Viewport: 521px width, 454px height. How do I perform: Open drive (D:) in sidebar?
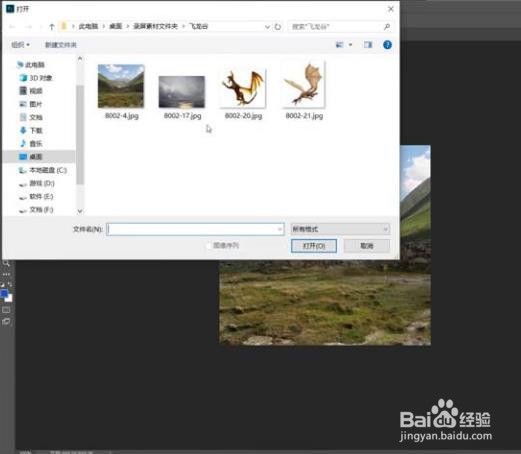(37, 183)
